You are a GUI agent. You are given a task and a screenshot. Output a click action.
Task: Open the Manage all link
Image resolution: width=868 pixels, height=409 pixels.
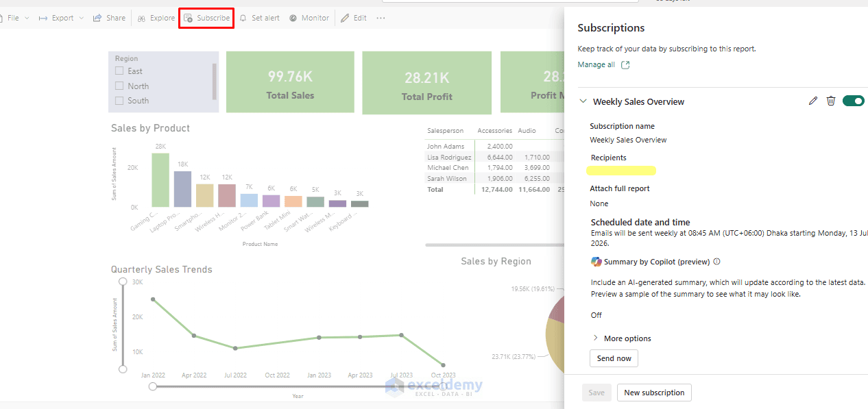tap(596, 64)
